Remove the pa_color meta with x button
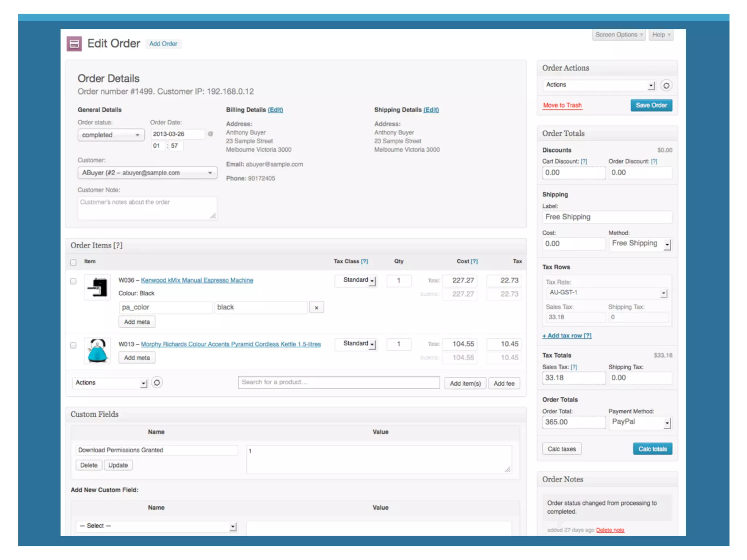This screenshot has height=560, width=747. (x=316, y=308)
